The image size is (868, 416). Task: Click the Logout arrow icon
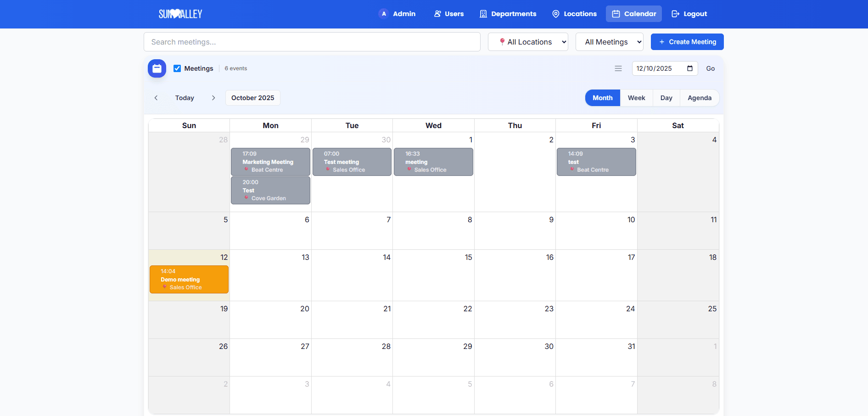pos(675,14)
